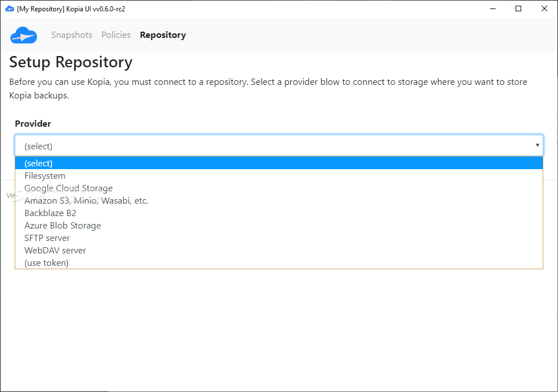Select the (use token) option
This screenshot has width=558, height=392.
pos(279,263)
